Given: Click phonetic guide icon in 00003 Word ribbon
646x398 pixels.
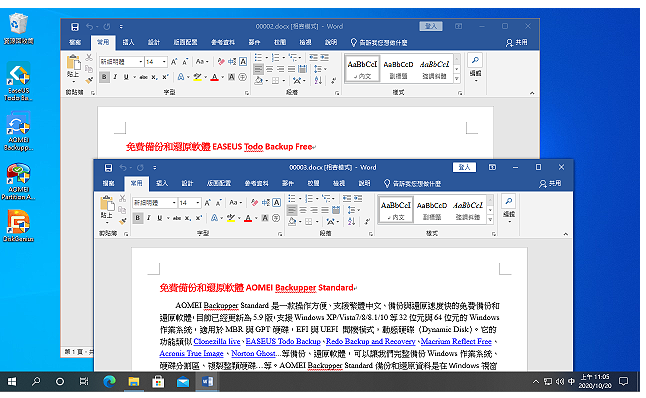Looking at the screenshot, I should pos(266,203).
